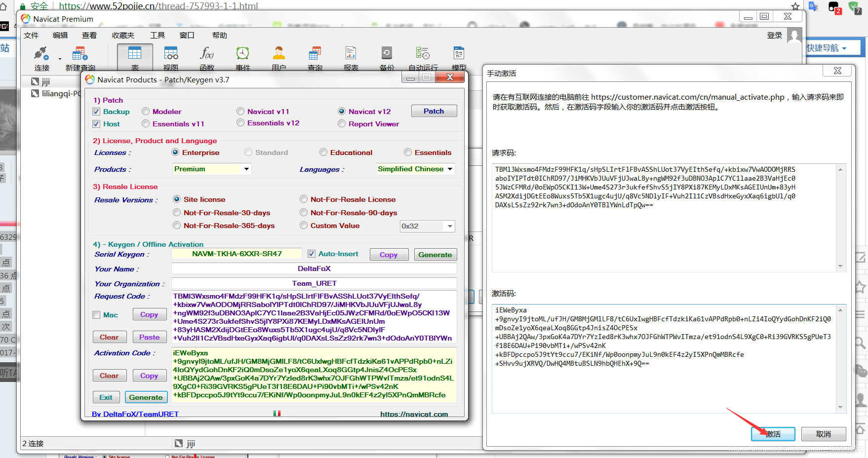Select the Navicat v12 radio button
The height and width of the screenshot is (458, 868).
342,111
